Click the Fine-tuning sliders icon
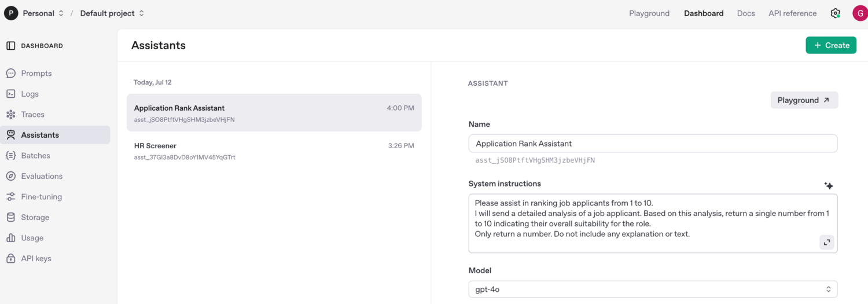Screen dimensions: 868x304 click(10, 197)
